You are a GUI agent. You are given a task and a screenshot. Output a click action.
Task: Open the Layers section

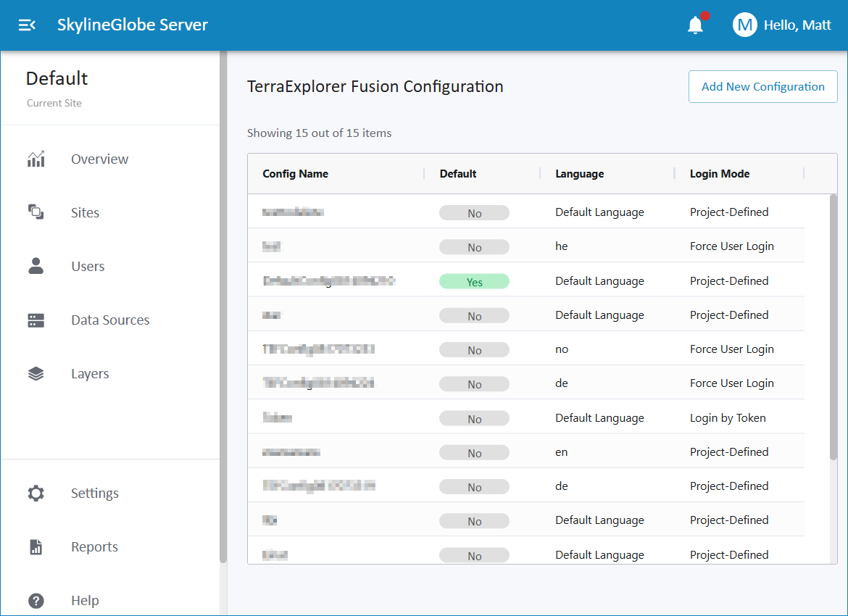(x=90, y=374)
